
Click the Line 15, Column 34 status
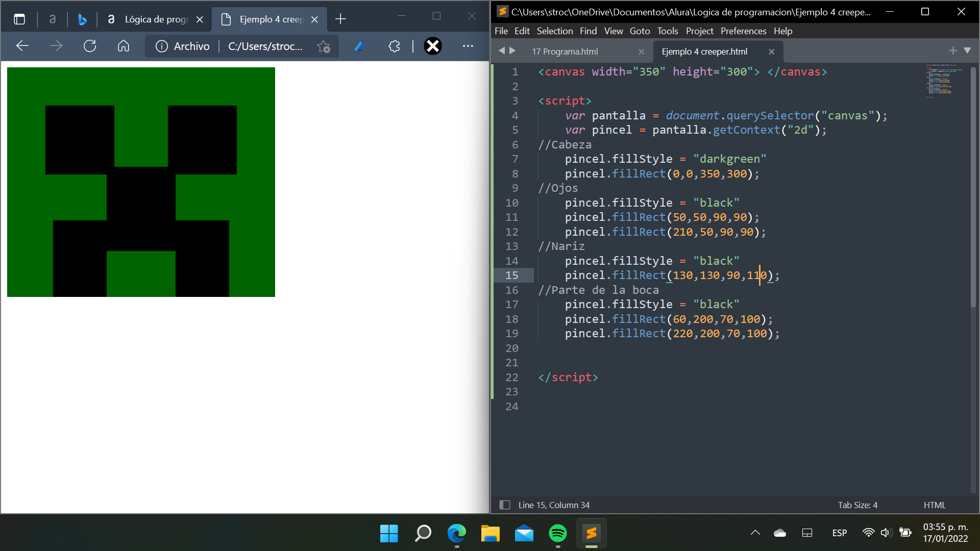coord(554,505)
